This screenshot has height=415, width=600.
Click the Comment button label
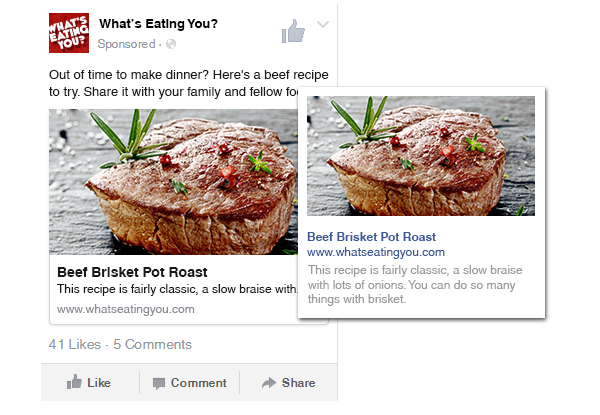pyautogui.click(x=199, y=383)
